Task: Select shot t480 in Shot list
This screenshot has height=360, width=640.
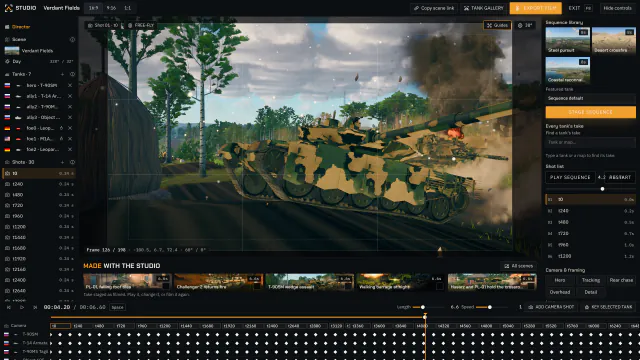Action: pyautogui.click(x=590, y=222)
